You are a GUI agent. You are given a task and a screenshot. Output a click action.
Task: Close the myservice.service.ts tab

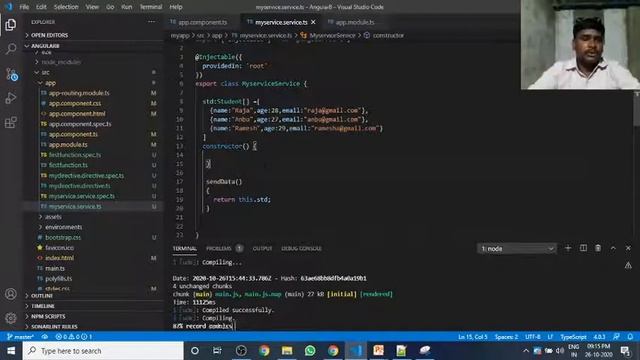[x=313, y=22]
